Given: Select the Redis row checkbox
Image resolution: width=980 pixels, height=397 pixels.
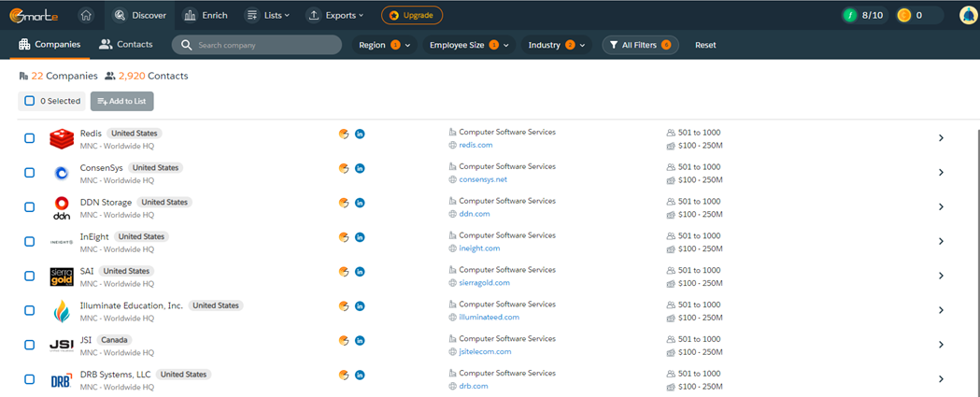Looking at the screenshot, I should tap(29, 138).
